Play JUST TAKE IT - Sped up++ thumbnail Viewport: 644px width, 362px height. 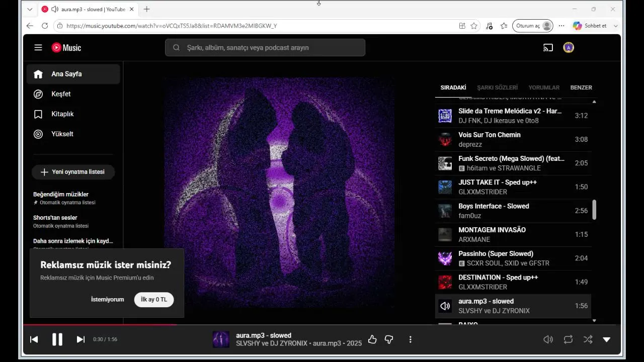445,187
